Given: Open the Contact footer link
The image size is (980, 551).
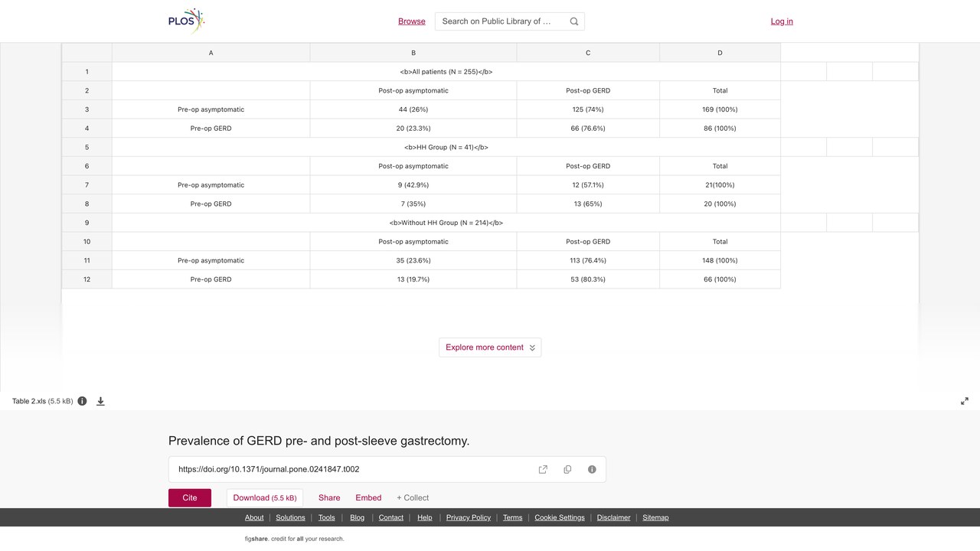Looking at the screenshot, I should coord(391,517).
